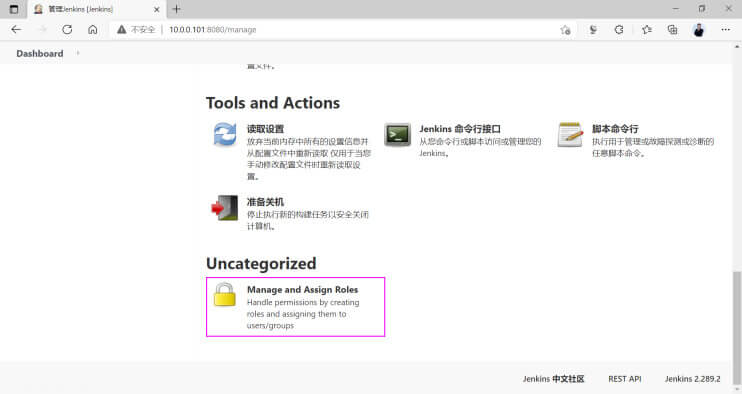Screen dimensions: 742x394
Task: Go back with the browser back arrow
Action: pyautogui.click(x=16, y=29)
